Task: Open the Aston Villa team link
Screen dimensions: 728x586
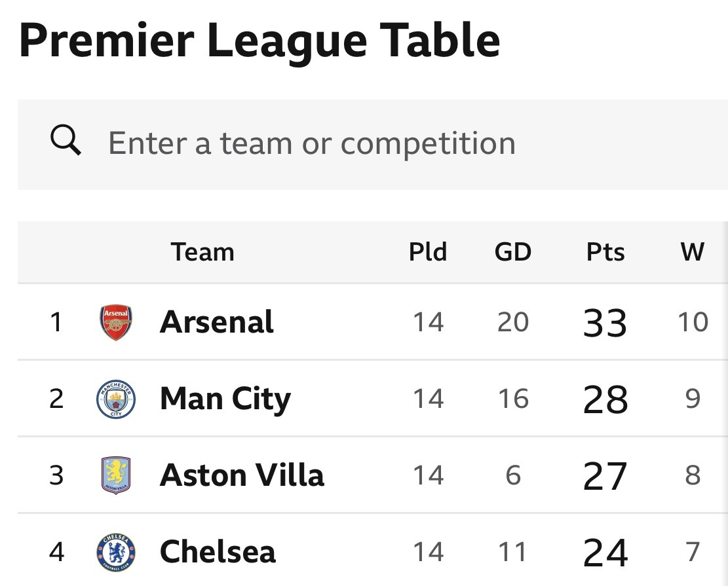Action: [242, 475]
